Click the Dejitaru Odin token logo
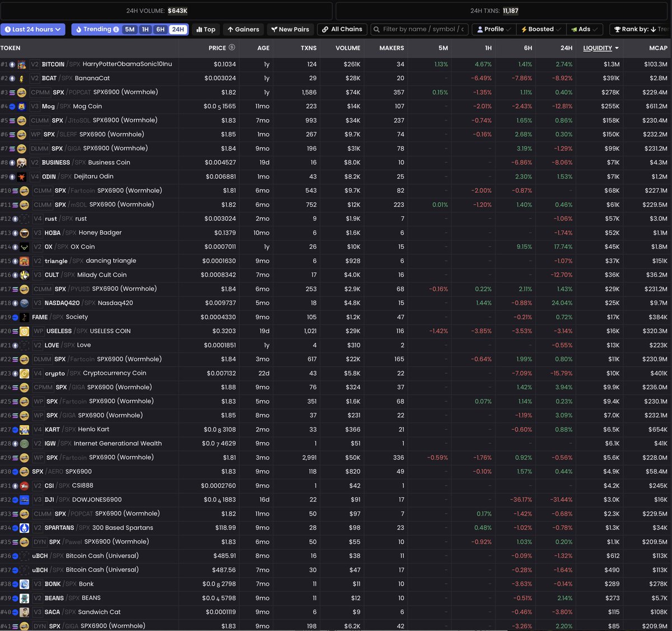Image resolution: width=672 pixels, height=631 pixels. pyautogui.click(x=22, y=177)
